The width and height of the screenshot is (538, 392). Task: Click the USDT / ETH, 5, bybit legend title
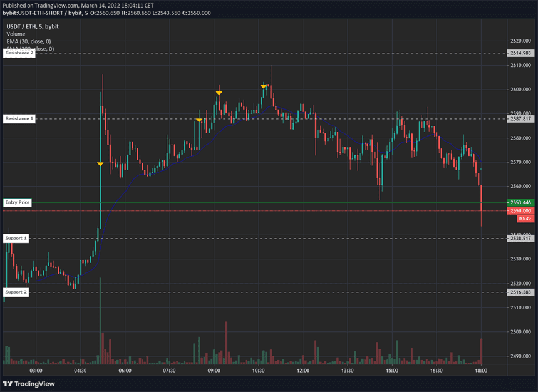[33, 26]
